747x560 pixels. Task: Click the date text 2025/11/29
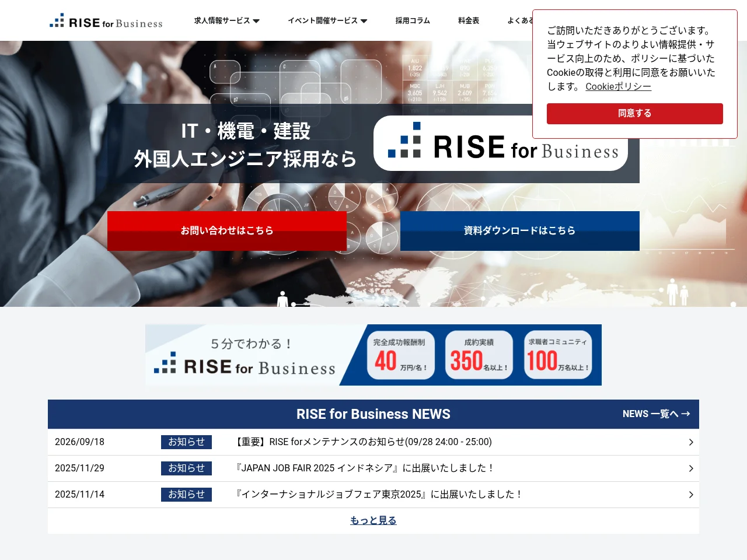point(79,468)
